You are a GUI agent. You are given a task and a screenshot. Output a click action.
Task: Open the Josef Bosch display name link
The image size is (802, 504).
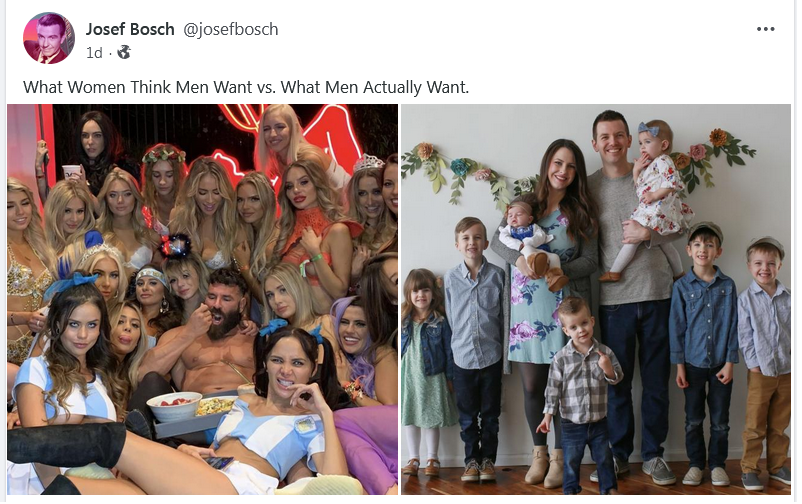pyautogui.click(x=130, y=29)
